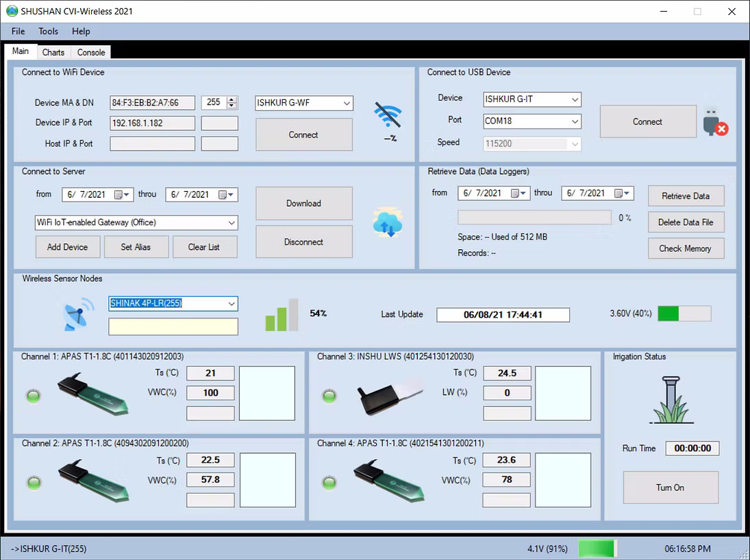This screenshot has width=750, height=560.
Task: Expand the COM18 port dropdown
Action: (x=575, y=121)
